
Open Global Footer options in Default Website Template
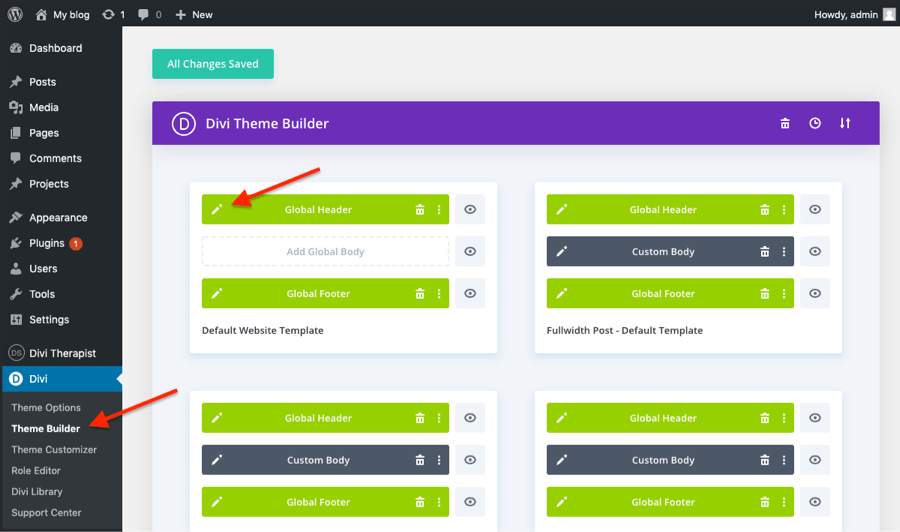pyautogui.click(x=439, y=293)
